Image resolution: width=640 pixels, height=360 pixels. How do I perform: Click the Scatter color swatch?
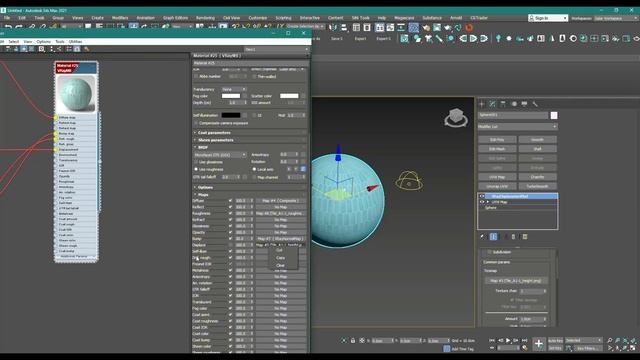[x=289, y=96]
